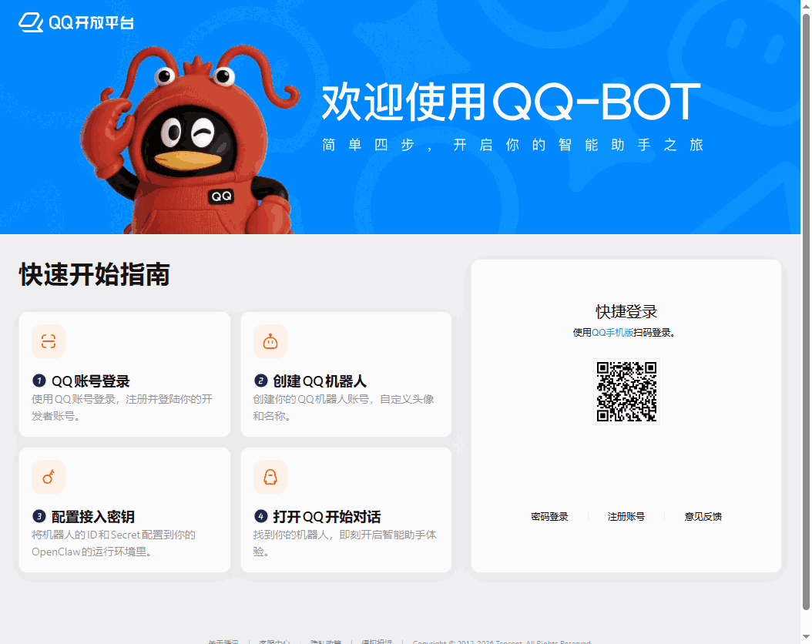Image resolution: width=812 pixels, height=644 pixels.
Task: Select the QQ账号登录 step card
Action: (x=124, y=374)
